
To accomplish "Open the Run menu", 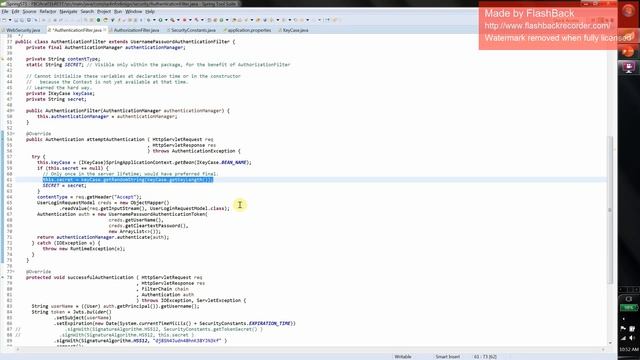I will point(118,11).
